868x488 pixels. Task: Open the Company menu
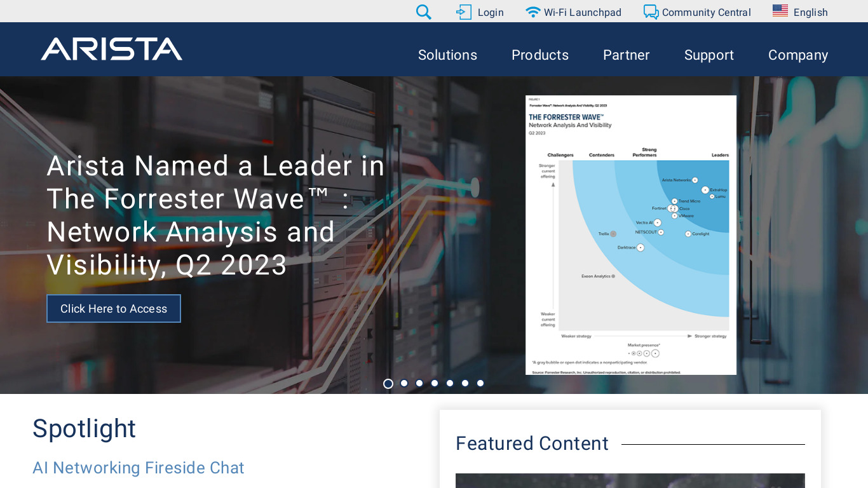(798, 55)
